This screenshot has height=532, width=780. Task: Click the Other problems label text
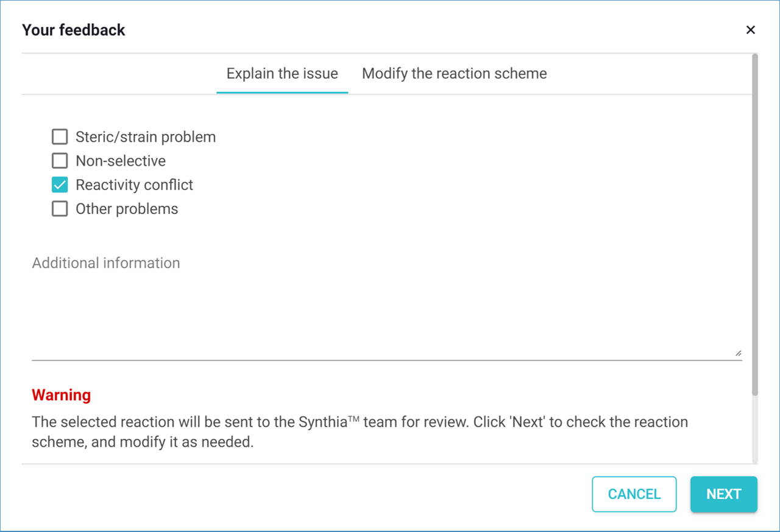127,209
